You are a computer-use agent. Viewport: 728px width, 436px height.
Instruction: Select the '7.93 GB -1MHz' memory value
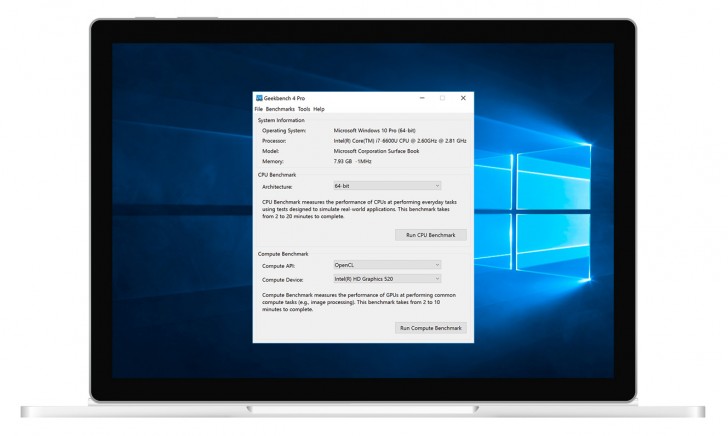352,161
